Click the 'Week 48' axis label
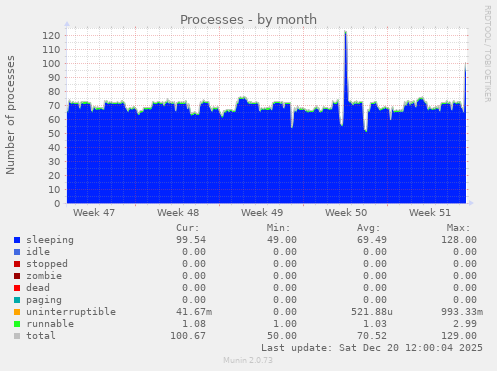Screen dimensions: 497x371 point(178,213)
